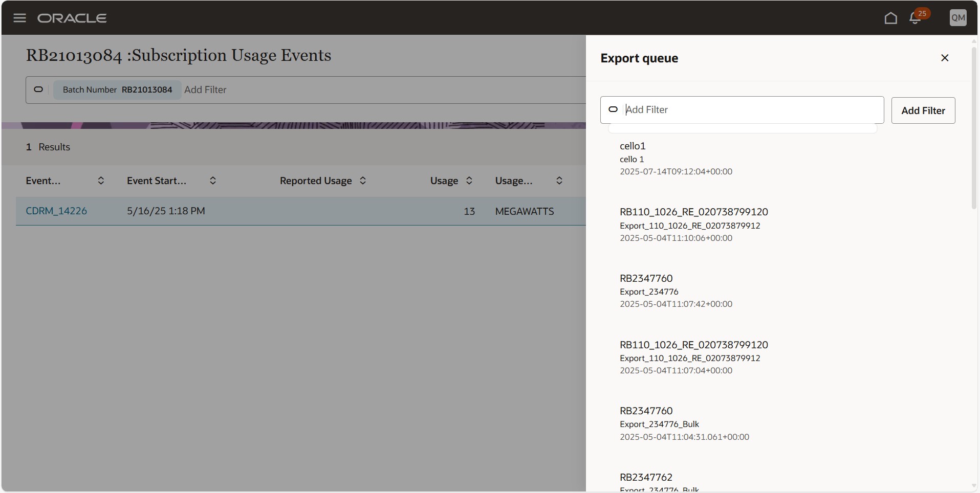Sort by the Reported Usage column chevron
980x493 pixels.
[362, 181]
